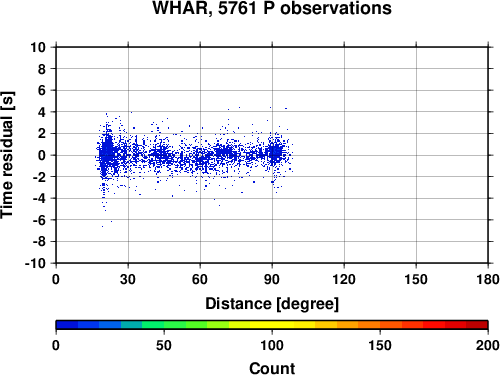Screen dimensions: 500x375
Task: Click the Distance [degree] axis label
Action: [x=272, y=304]
